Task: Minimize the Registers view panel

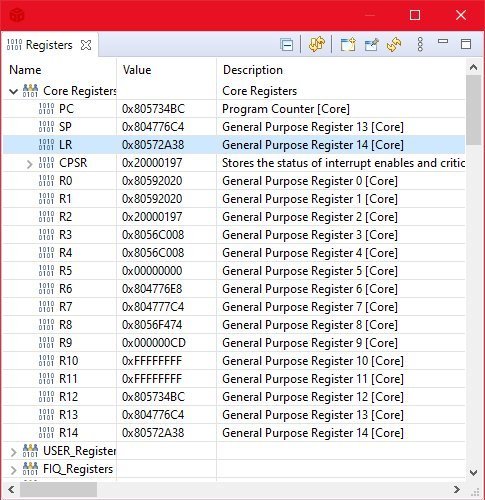Action: (443, 41)
